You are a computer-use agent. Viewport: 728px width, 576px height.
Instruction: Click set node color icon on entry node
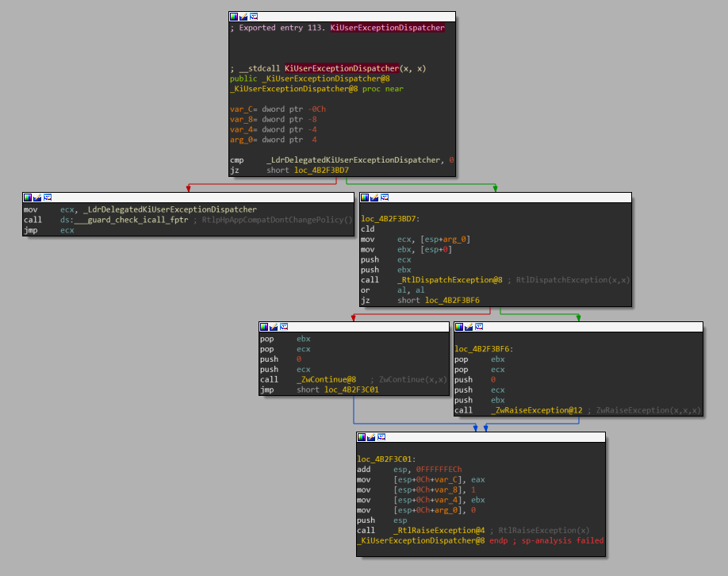[234, 17]
